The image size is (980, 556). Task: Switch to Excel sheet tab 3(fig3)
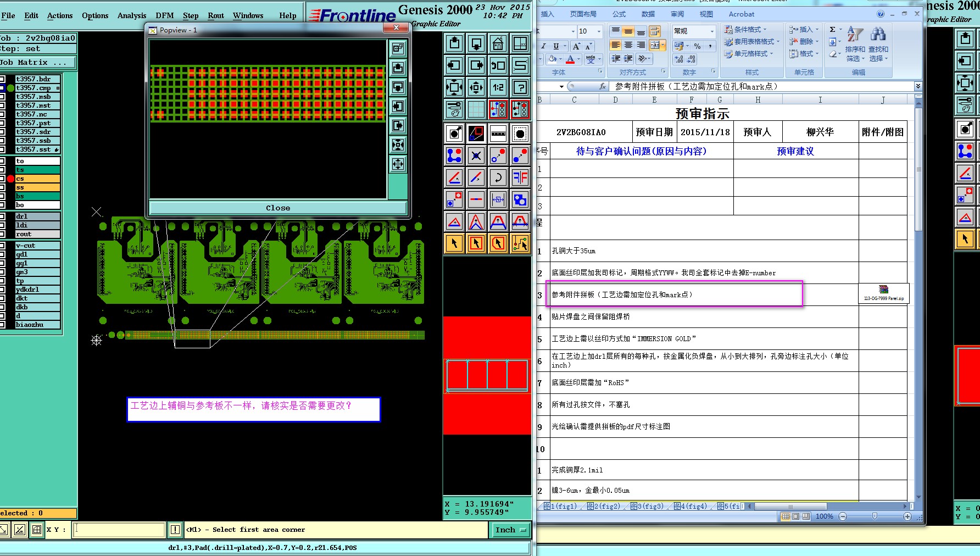[x=647, y=507]
